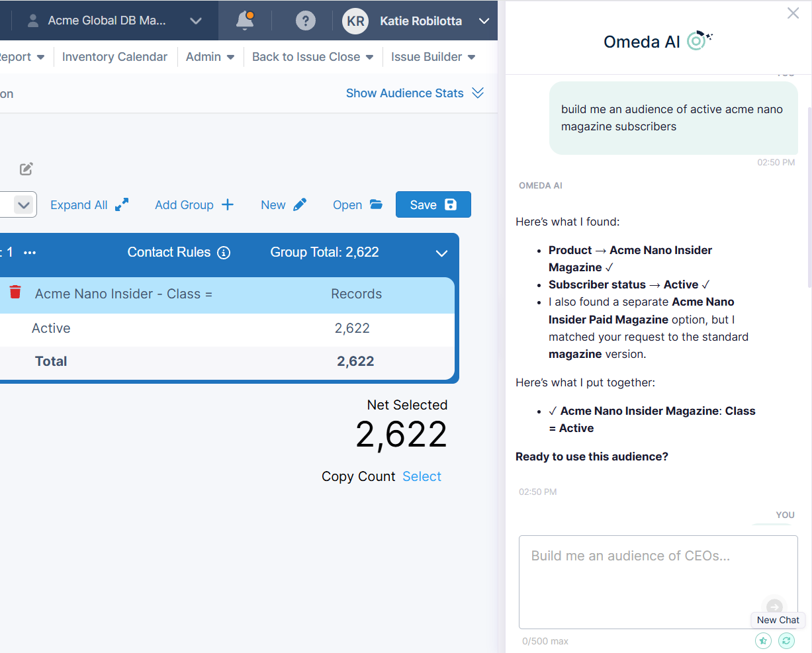812x653 pixels.
Task: Click the Acme Global DB person icon
Action: coord(32,21)
